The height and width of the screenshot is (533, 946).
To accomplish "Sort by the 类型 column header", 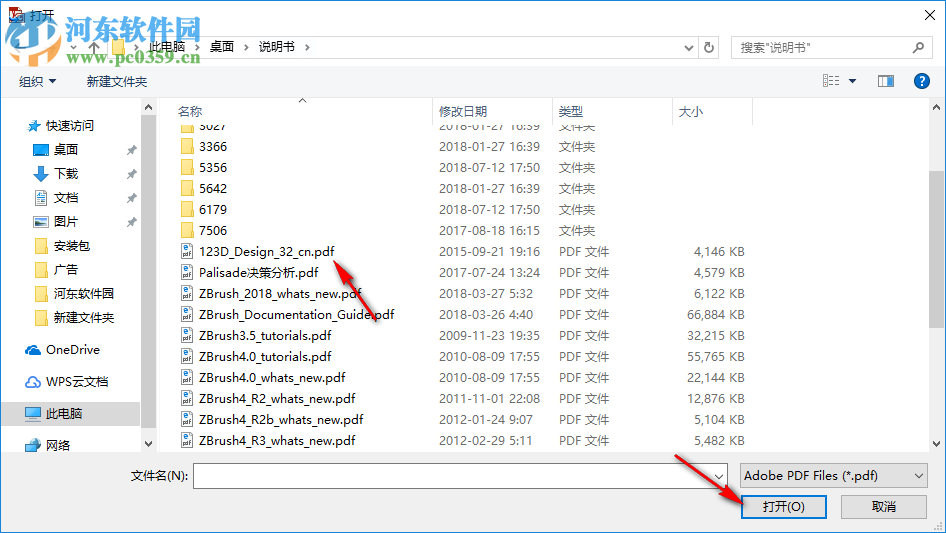I will pos(571,112).
